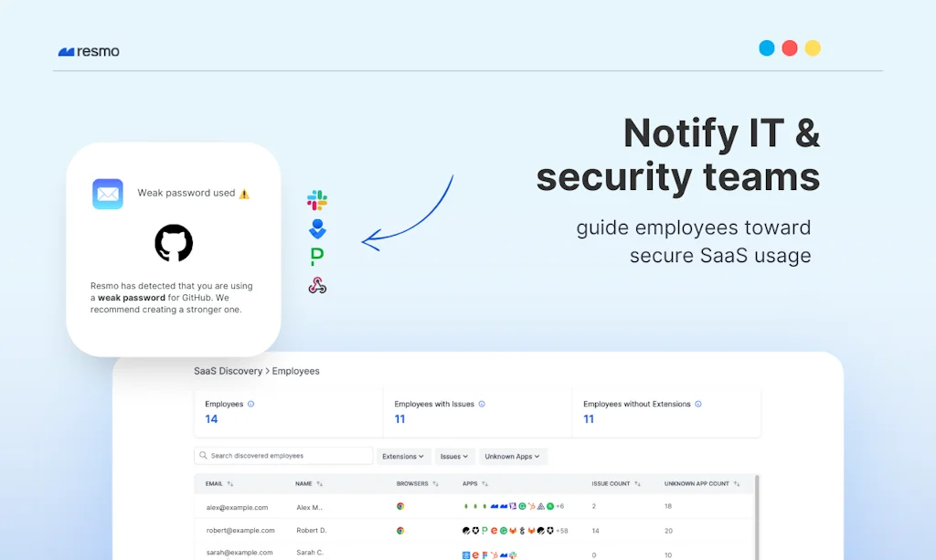Screen dimensions: 936x560
Task: Open the mail icon in the notification card
Action: 108,194
